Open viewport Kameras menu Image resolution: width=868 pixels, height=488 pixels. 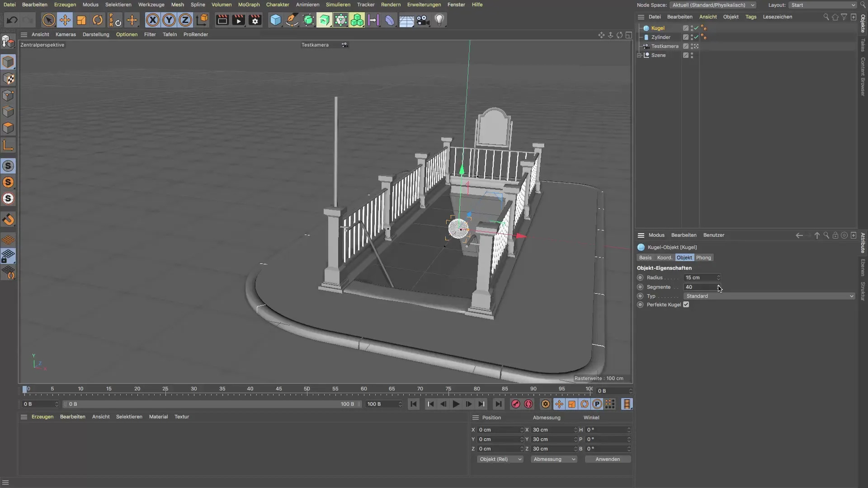66,34
